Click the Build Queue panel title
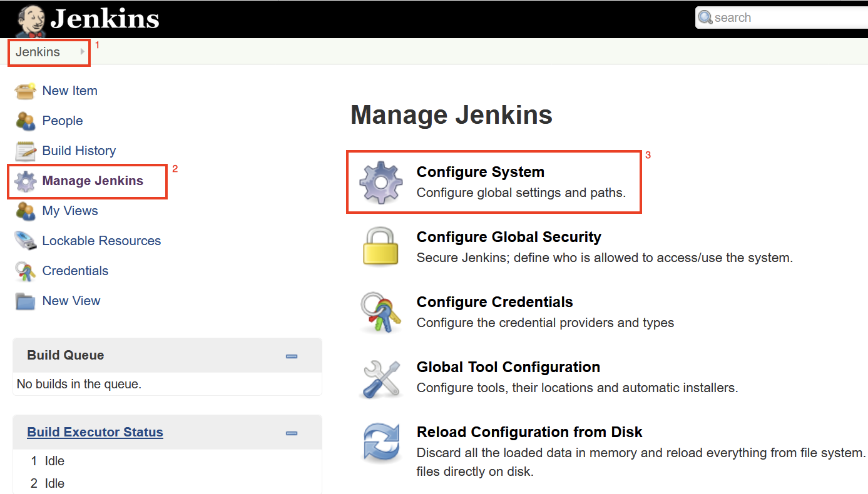This screenshot has width=868, height=494. (66, 355)
